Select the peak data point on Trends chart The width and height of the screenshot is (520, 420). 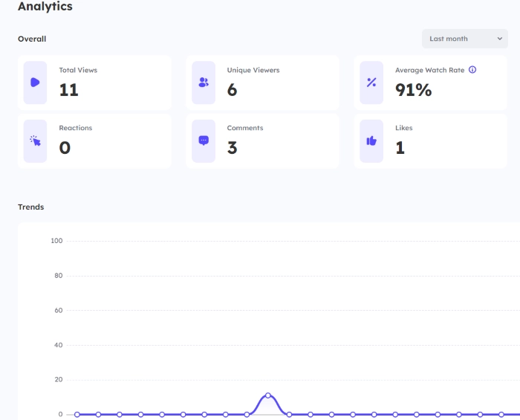tap(268, 395)
